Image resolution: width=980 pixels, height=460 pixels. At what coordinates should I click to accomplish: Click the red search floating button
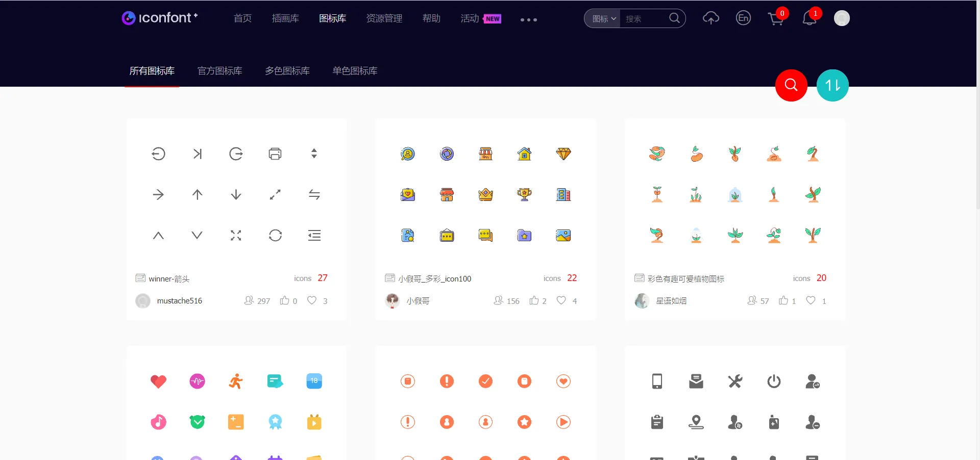pyautogui.click(x=791, y=85)
